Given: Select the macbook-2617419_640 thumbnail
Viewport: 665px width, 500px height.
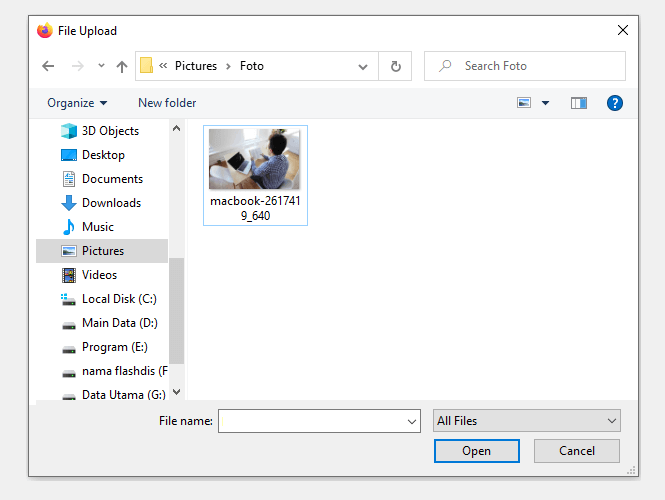Looking at the screenshot, I should tap(254, 159).
